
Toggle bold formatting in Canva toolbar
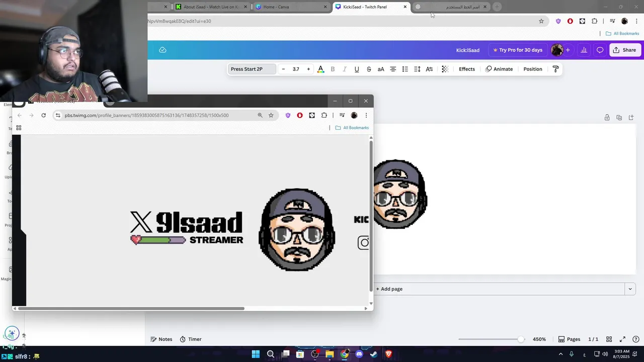pos(333,69)
